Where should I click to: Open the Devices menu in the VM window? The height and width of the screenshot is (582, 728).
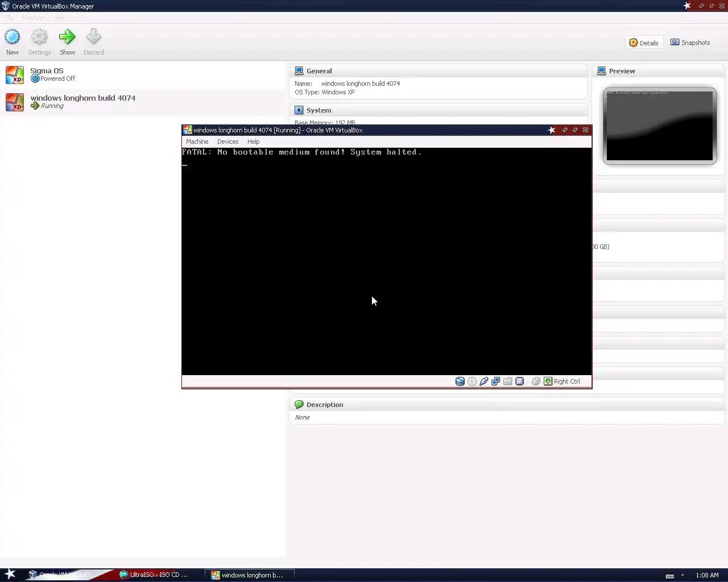pyautogui.click(x=227, y=142)
